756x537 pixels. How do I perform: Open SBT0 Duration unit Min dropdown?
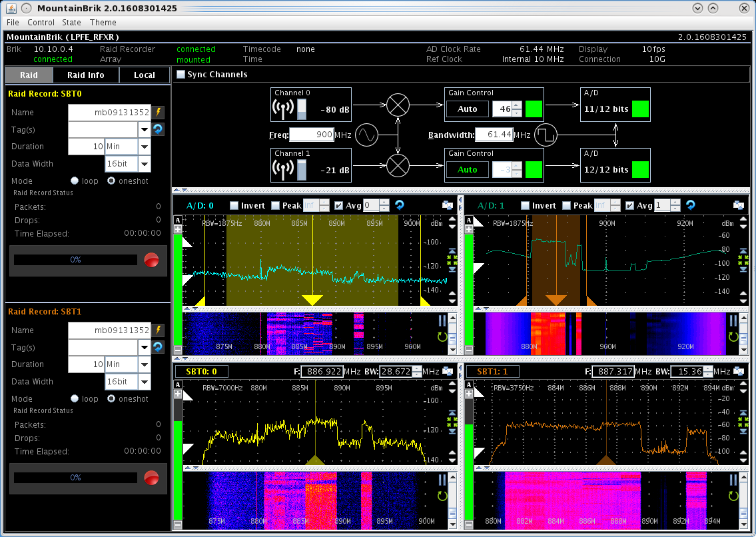click(x=144, y=146)
